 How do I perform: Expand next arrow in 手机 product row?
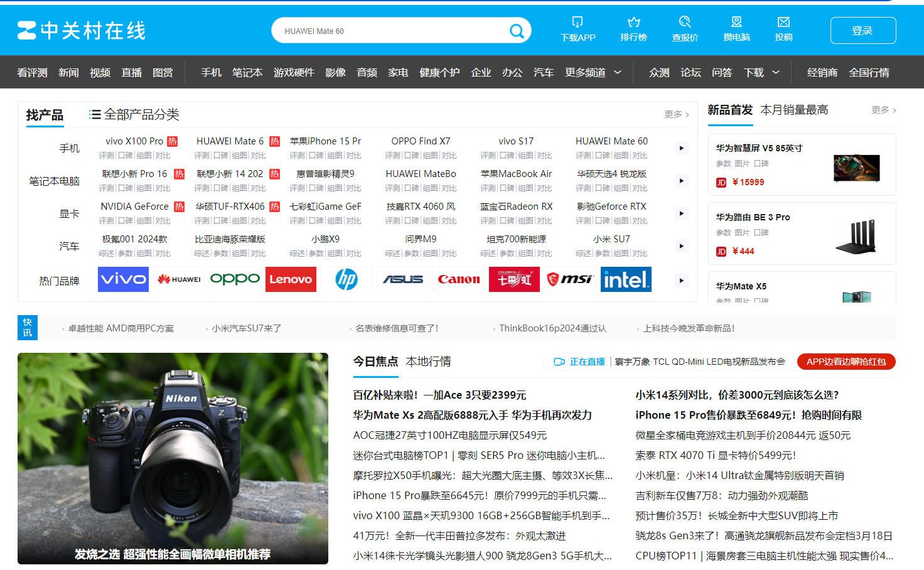pos(681,148)
